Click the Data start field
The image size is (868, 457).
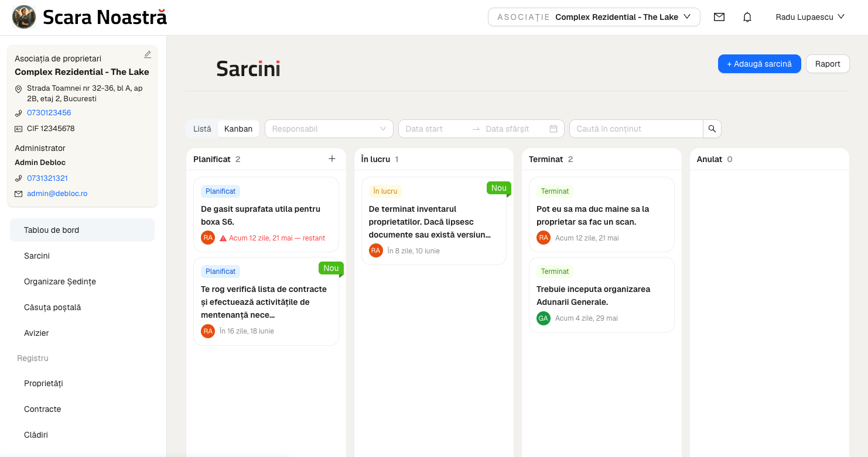435,129
